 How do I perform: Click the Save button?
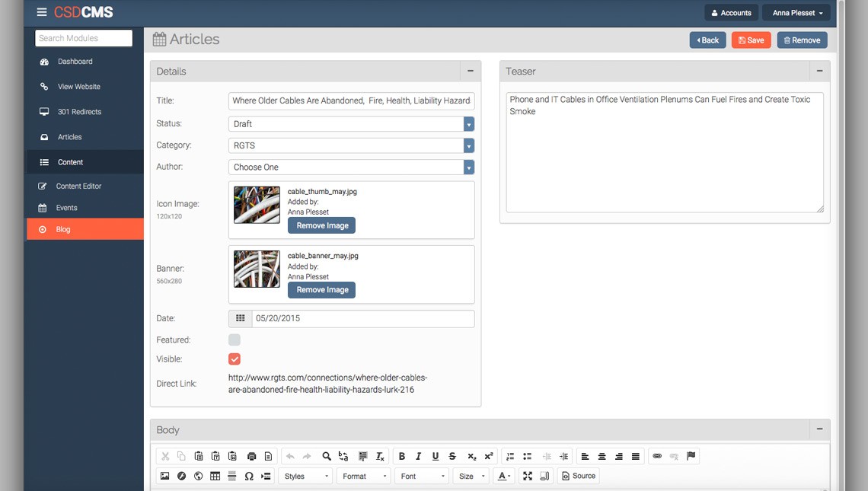pyautogui.click(x=751, y=40)
